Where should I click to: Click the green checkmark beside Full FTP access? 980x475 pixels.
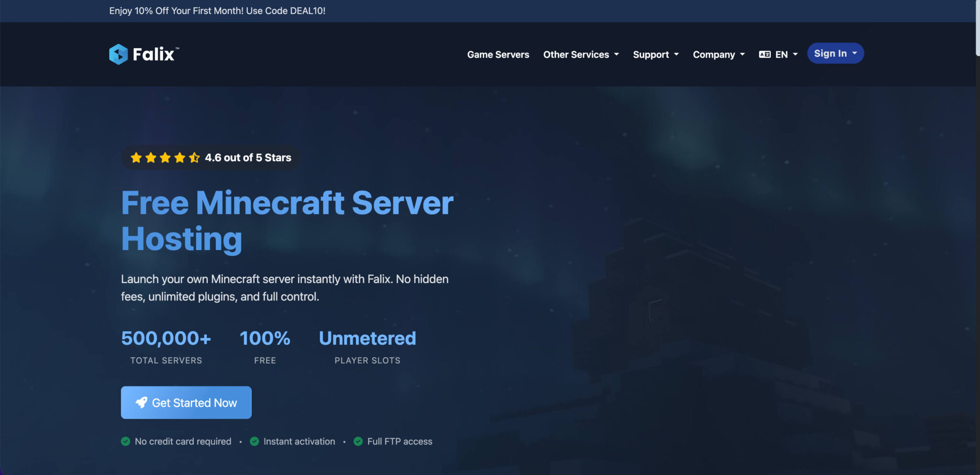tap(358, 441)
